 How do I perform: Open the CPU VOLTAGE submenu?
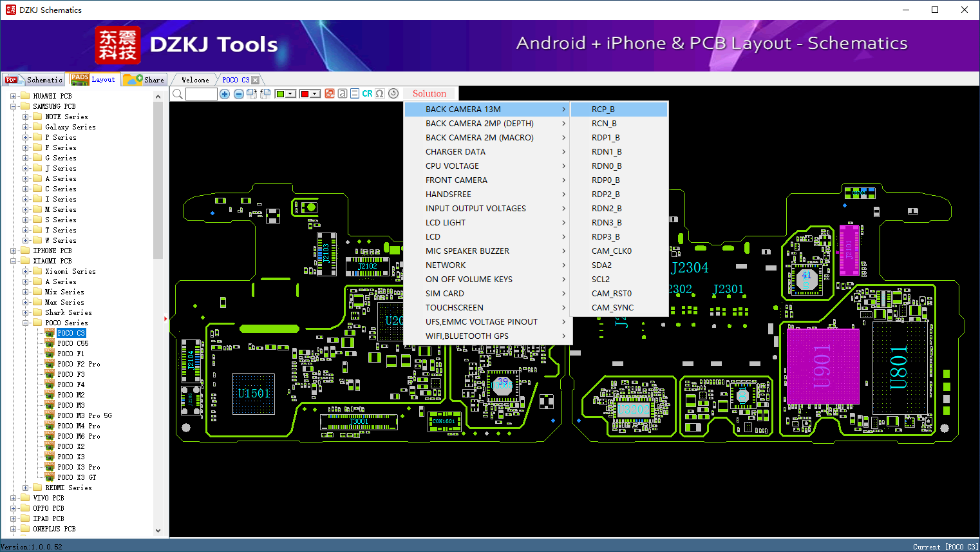coord(488,166)
